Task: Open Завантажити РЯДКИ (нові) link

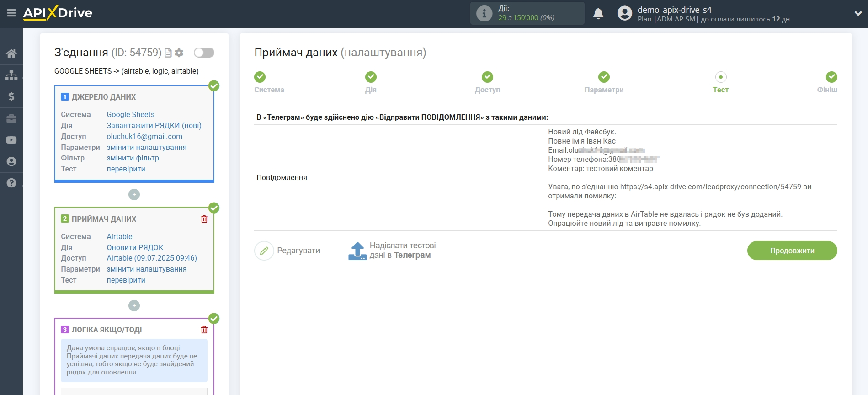Action: pyautogui.click(x=154, y=125)
